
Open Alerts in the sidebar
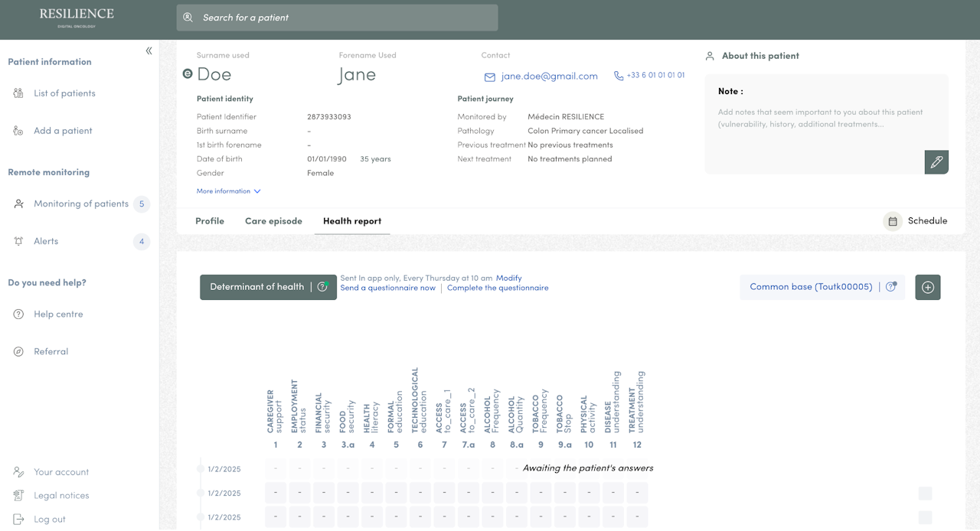(46, 242)
